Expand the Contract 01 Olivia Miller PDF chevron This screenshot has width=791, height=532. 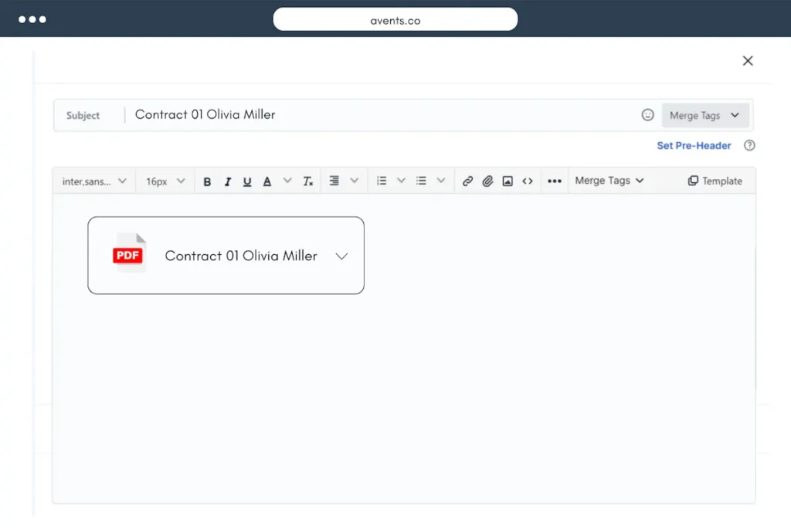pos(341,256)
